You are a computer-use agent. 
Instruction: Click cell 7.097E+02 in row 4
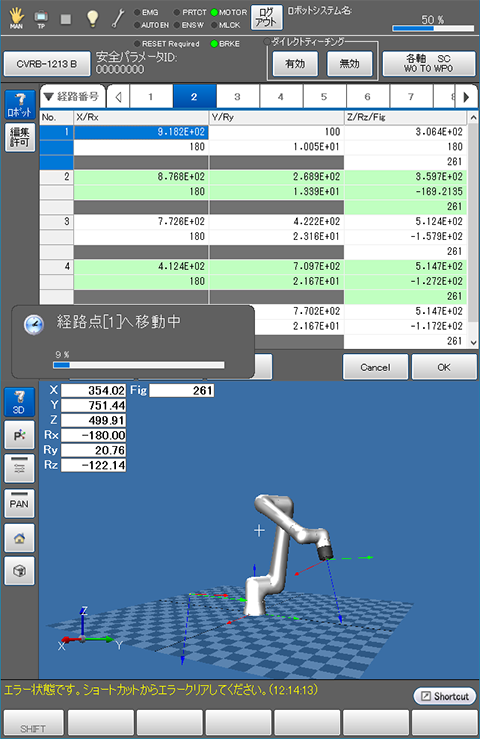(277, 266)
